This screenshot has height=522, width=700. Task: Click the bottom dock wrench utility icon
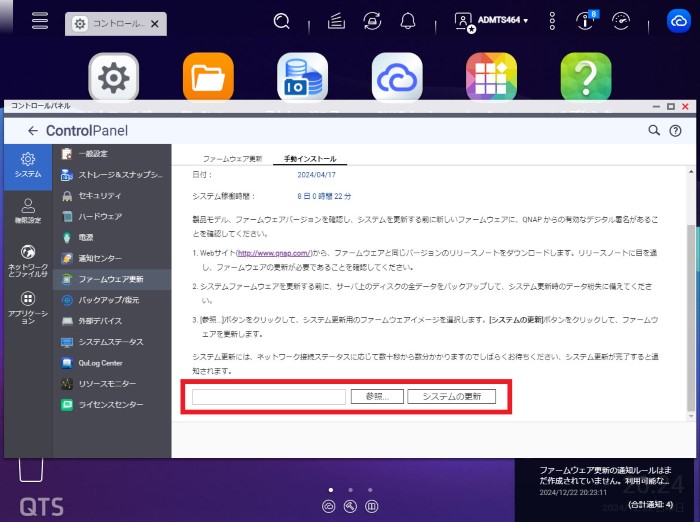(x=350, y=506)
